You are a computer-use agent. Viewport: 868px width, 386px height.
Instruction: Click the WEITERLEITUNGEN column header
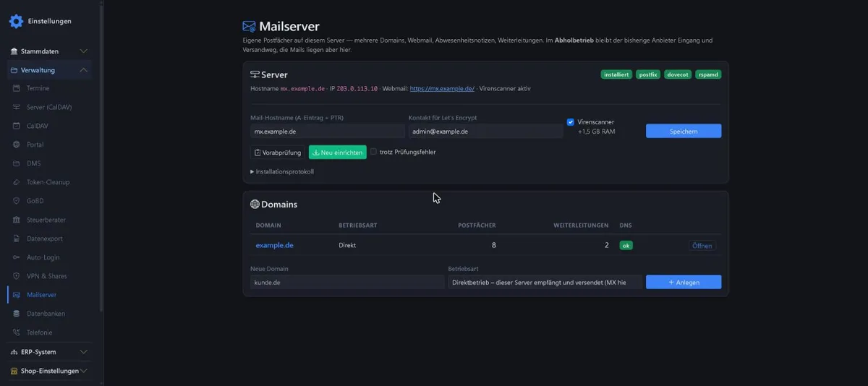[581, 226]
